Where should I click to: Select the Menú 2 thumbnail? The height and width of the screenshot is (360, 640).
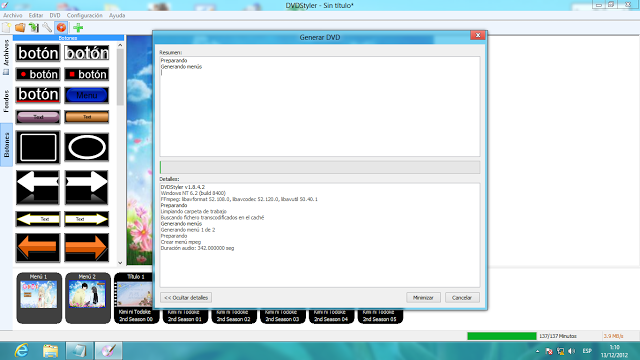(x=87, y=298)
